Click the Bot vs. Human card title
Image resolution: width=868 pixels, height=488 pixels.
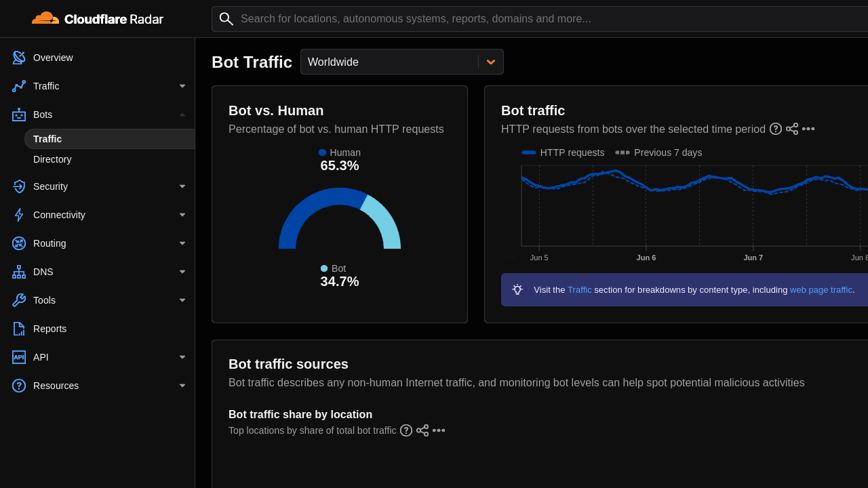pos(276,110)
